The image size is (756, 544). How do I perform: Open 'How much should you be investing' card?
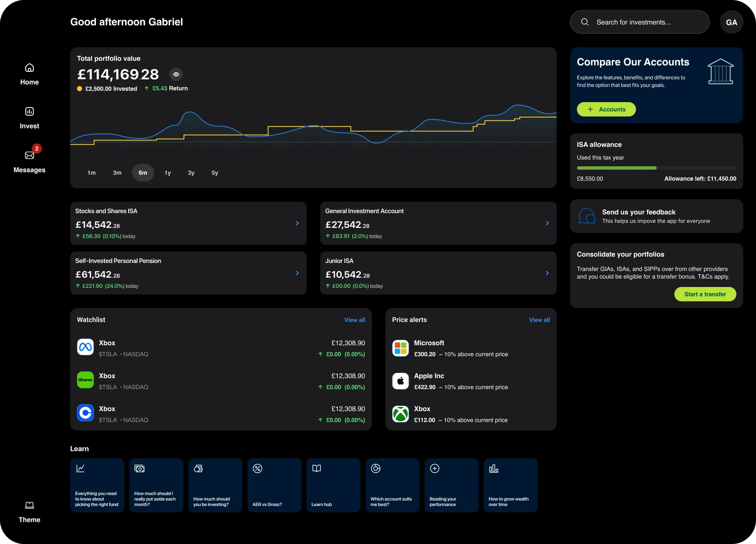(x=215, y=485)
